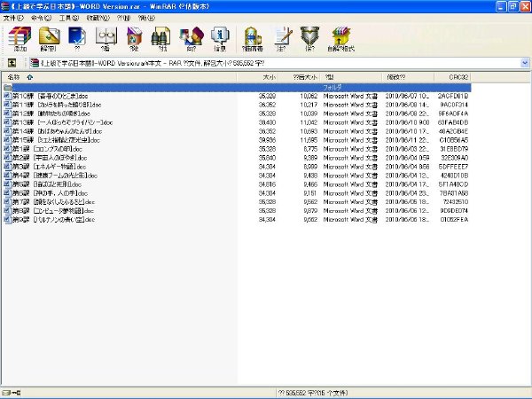Open the 命令(C) Commands menu

(41, 18)
